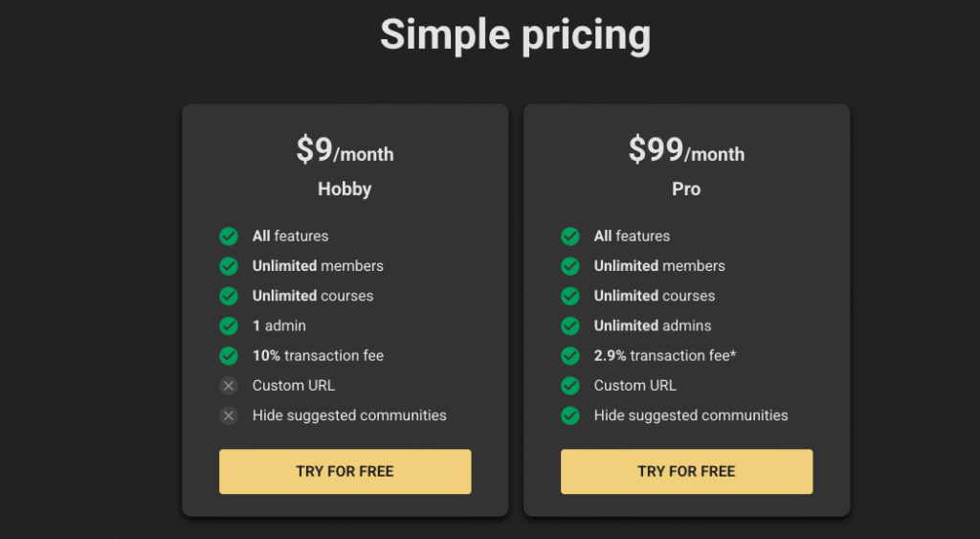This screenshot has width=980, height=539.
Task: Click the green check beside Pro Custom URL
Action: tap(570, 386)
